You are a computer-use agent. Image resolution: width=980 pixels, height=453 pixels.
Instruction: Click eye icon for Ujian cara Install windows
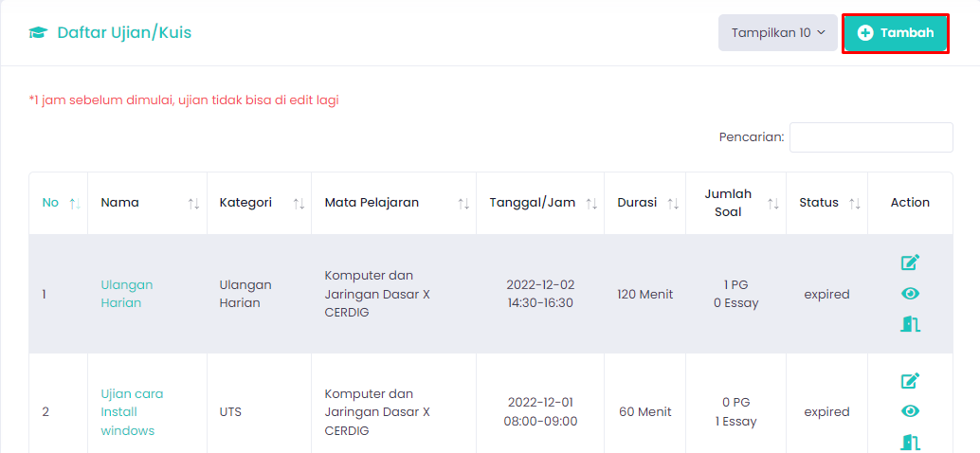point(910,411)
